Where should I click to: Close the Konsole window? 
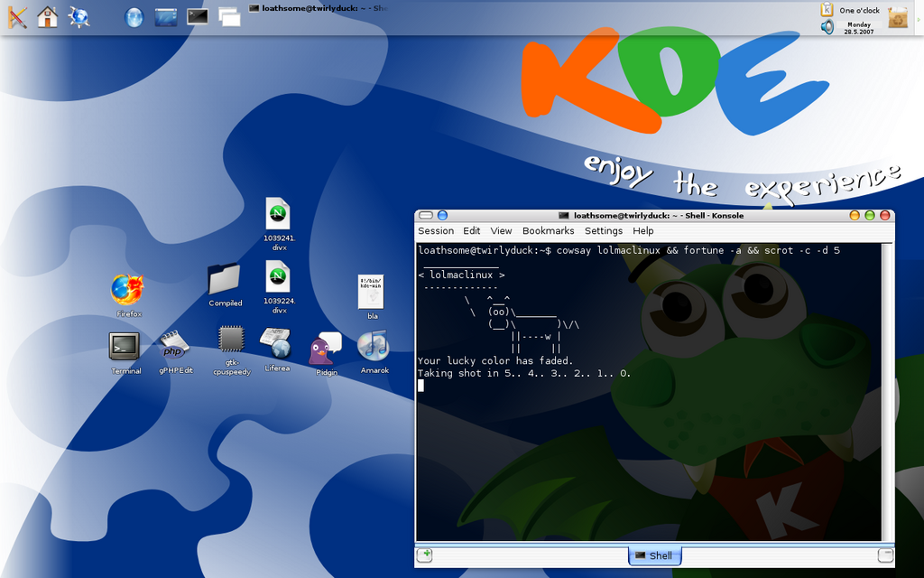tap(884, 215)
